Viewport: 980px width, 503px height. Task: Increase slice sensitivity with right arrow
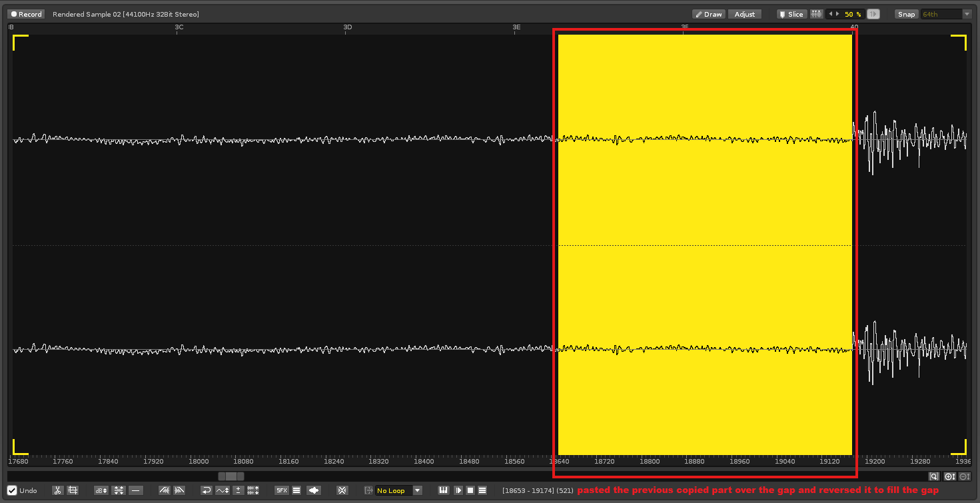pos(838,14)
